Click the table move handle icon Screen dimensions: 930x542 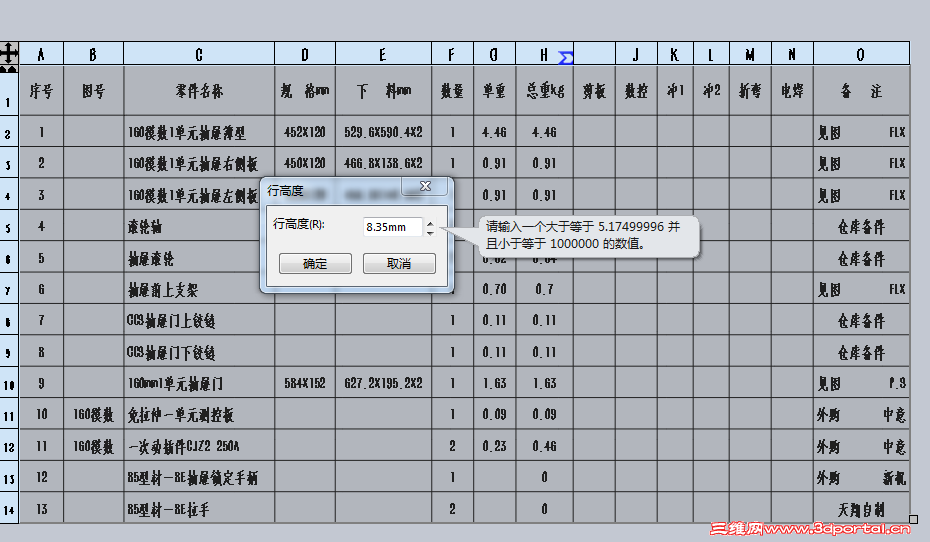click(x=9, y=53)
